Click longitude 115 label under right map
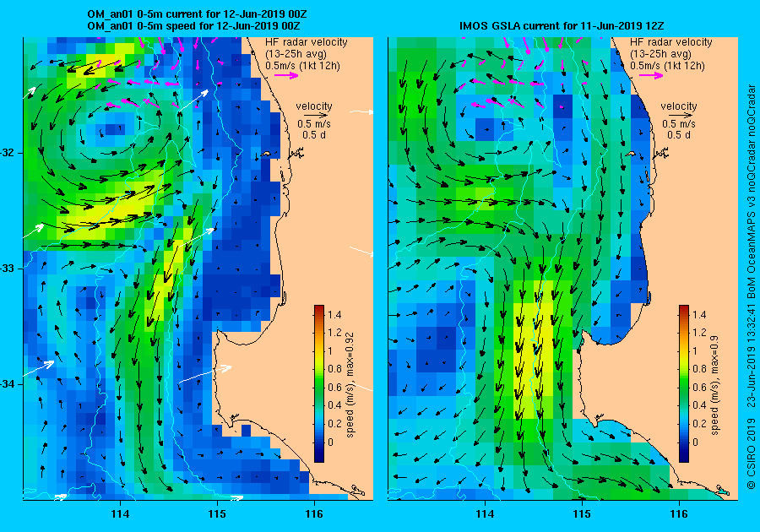Viewport: 760px width, 532px height. pos(582,513)
